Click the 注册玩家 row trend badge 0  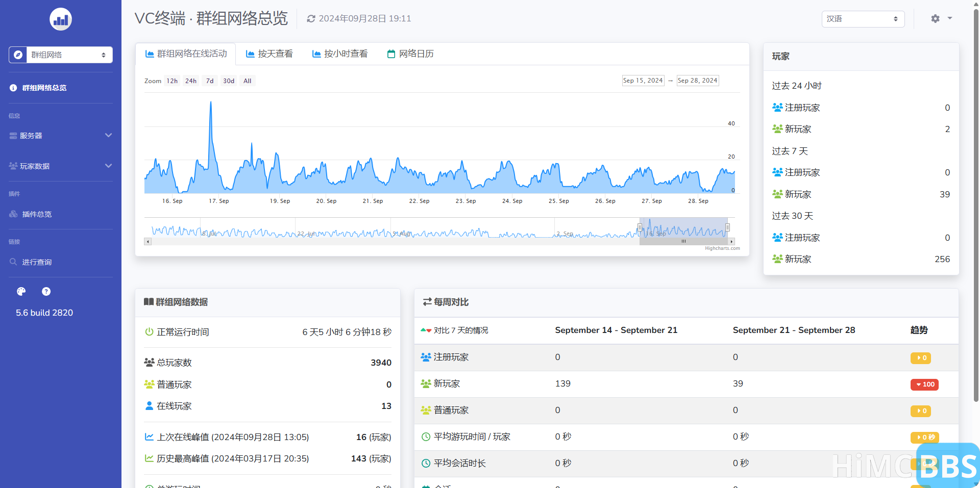click(921, 358)
